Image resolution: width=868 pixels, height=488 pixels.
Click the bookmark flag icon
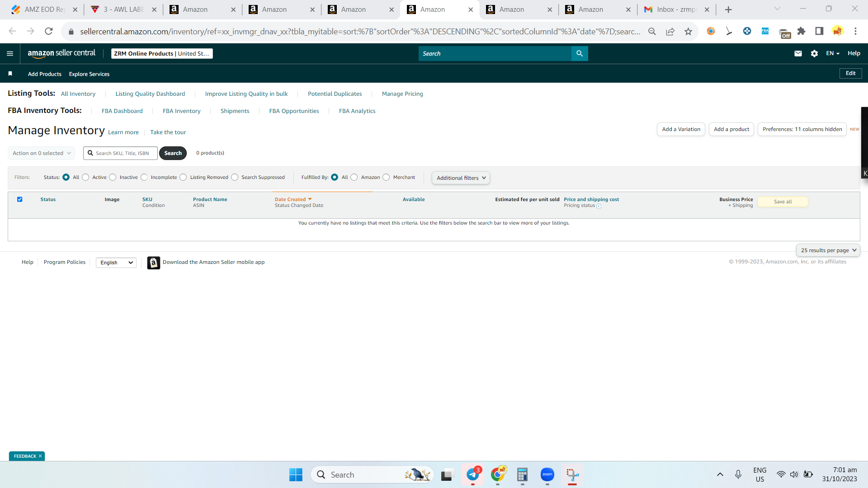pos(10,74)
